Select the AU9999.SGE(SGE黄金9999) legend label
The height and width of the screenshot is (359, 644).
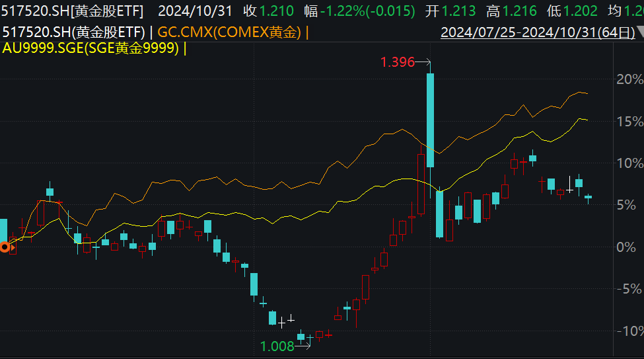tap(90, 48)
